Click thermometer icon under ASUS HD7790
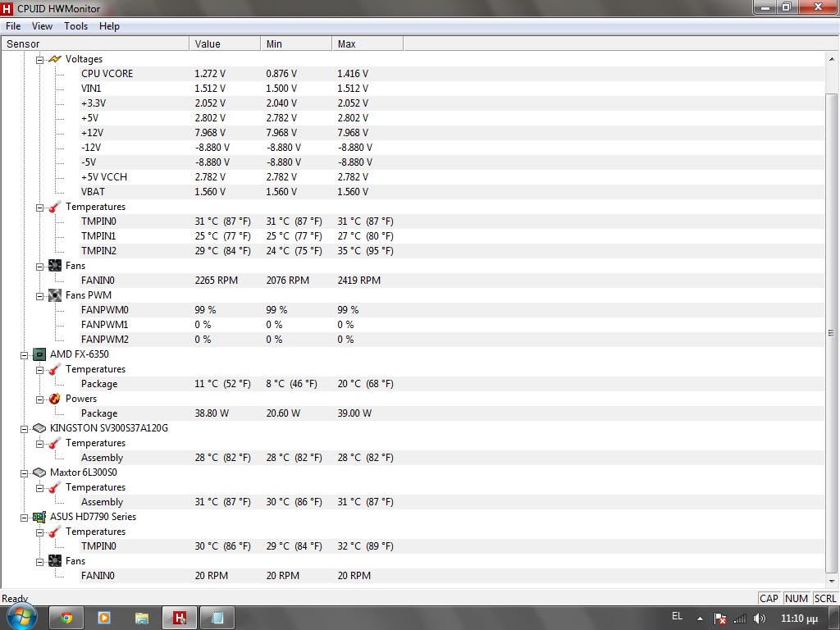This screenshot has width=840, height=630. pyautogui.click(x=55, y=532)
